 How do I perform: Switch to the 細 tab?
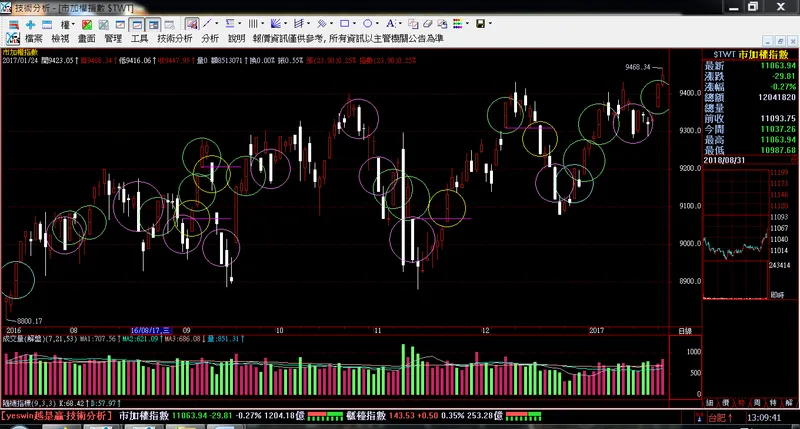click(710, 403)
